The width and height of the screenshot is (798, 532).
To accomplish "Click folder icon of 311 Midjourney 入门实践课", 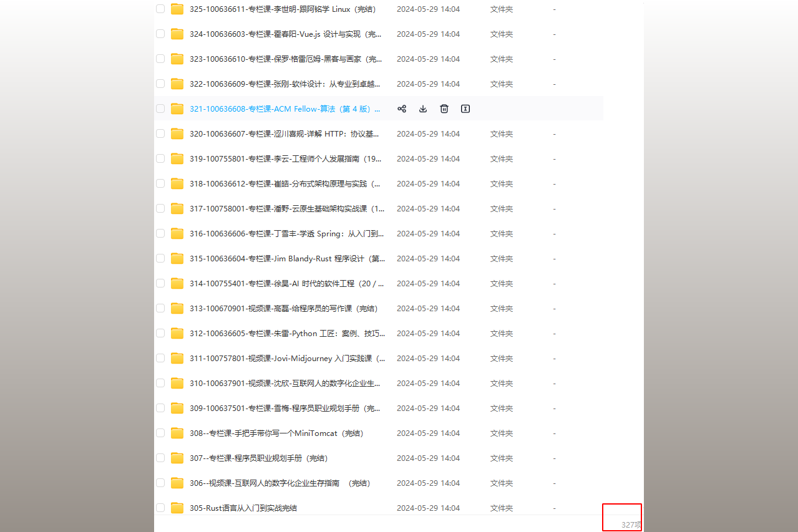I will pos(177,358).
